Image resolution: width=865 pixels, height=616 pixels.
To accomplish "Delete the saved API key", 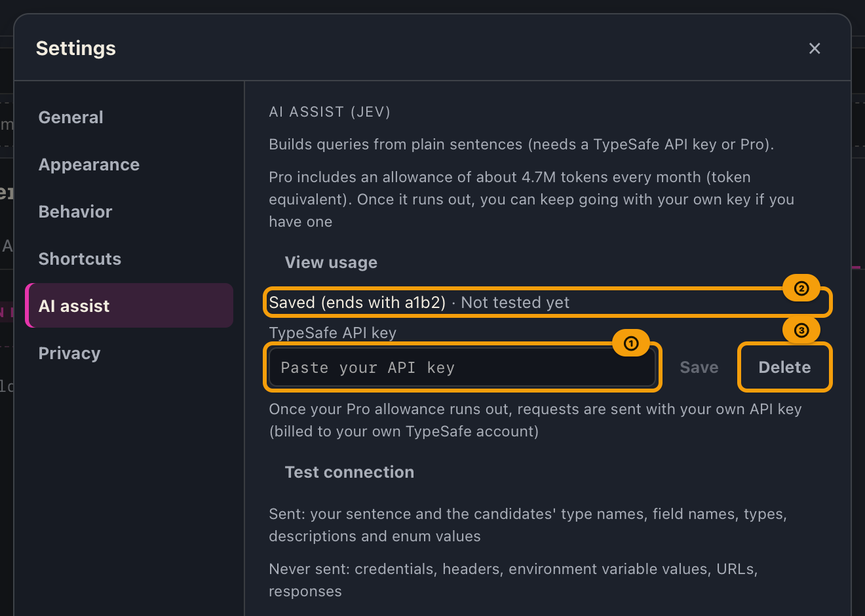I will click(x=784, y=368).
